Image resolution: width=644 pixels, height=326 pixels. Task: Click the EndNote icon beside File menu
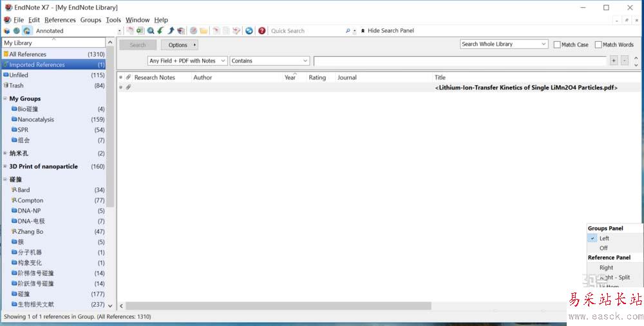coord(7,20)
